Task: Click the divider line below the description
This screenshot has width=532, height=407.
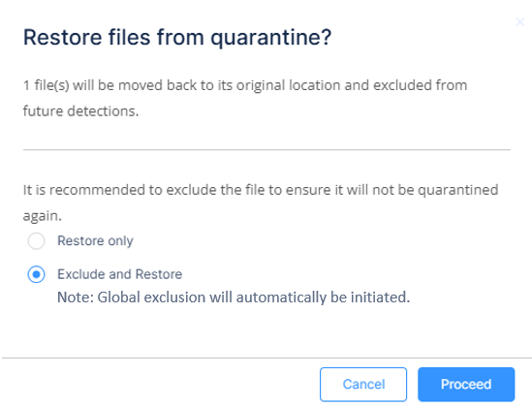Action: (x=266, y=149)
